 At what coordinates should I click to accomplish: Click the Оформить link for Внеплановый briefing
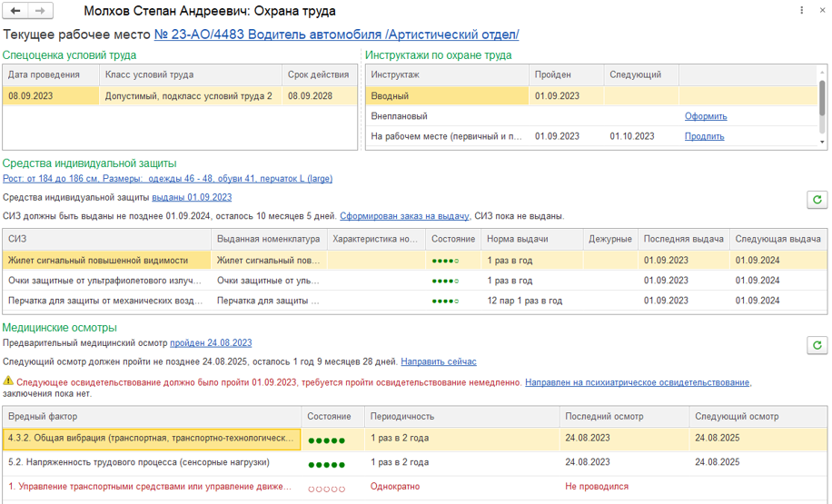point(705,116)
